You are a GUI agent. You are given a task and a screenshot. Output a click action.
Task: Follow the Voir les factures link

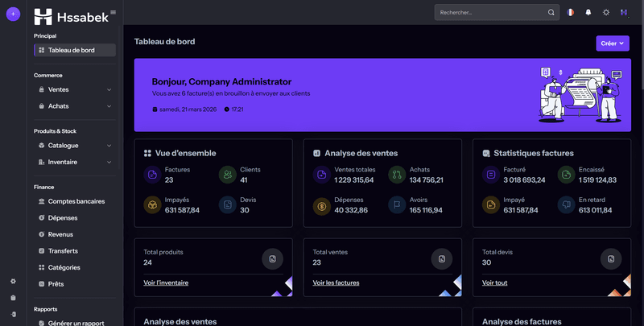pyautogui.click(x=336, y=283)
